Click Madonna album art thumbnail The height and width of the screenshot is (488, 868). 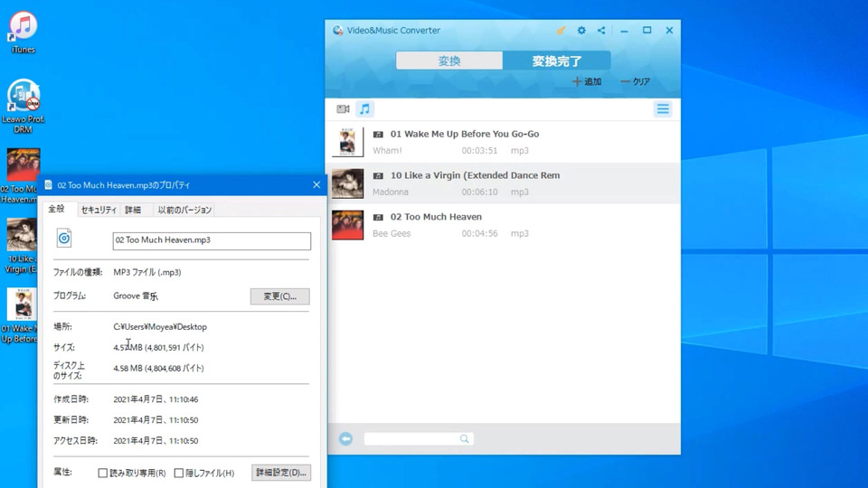347,183
